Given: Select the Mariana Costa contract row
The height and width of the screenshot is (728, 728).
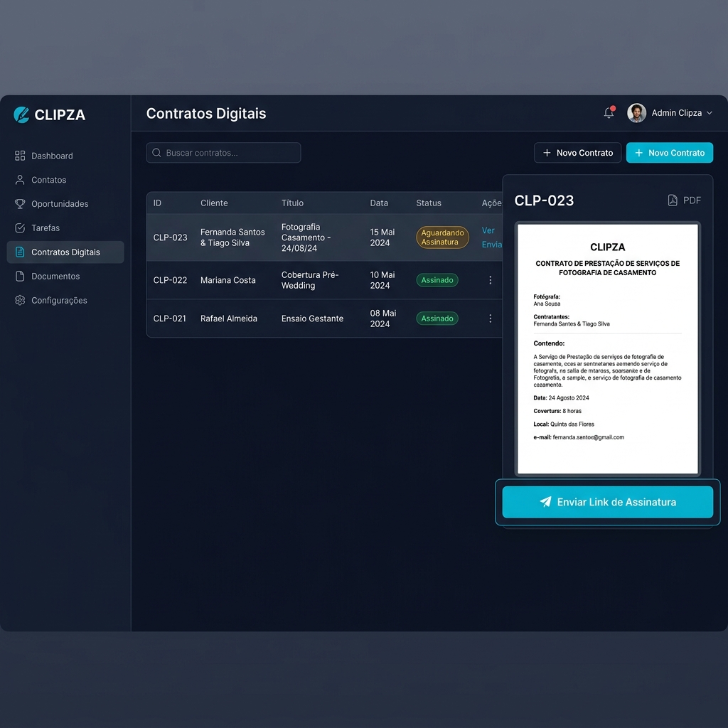Looking at the screenshot, I should [324, 280].
